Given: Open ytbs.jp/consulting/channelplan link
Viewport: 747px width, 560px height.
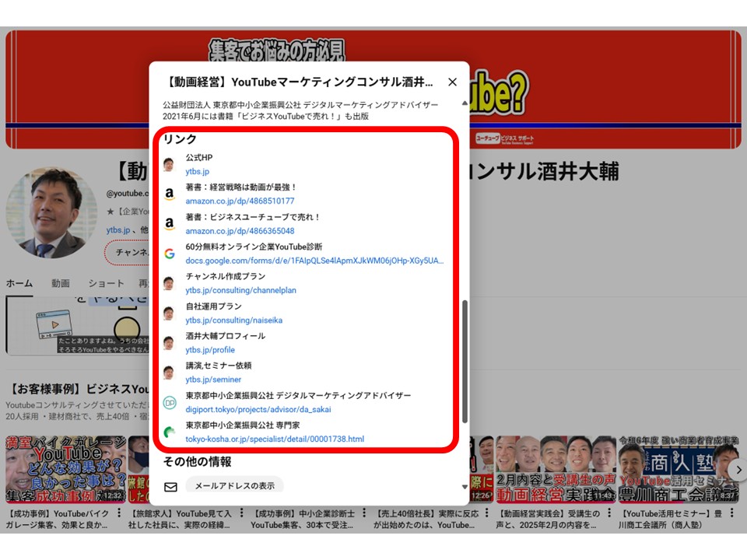Looking at the screenshot, I should pos(240,290).
